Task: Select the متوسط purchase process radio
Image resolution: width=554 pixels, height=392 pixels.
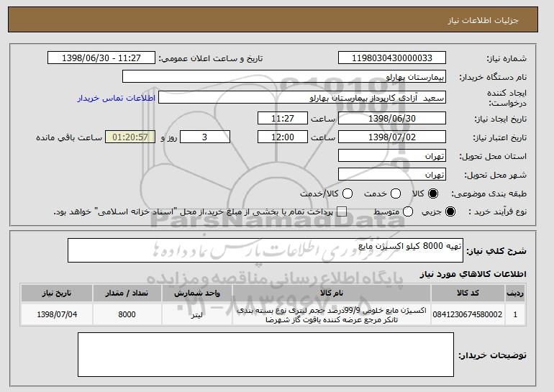Action: [408, 211]
